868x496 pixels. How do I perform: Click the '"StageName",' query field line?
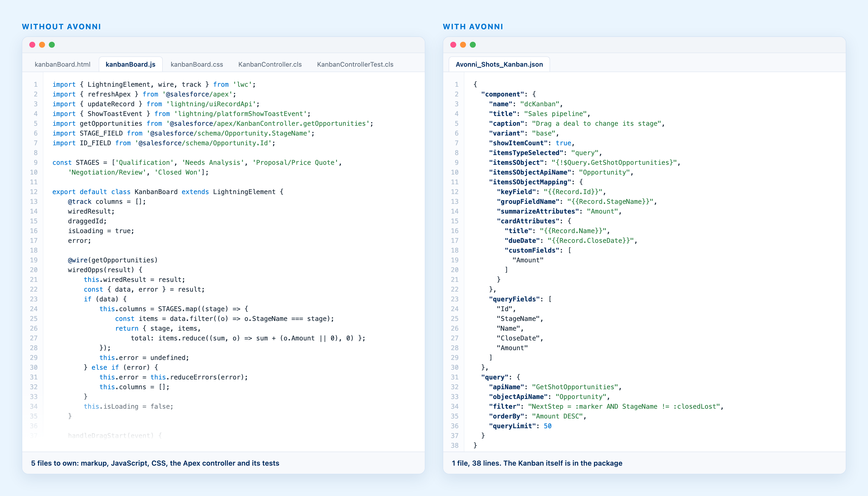click(x=520, y=319)
